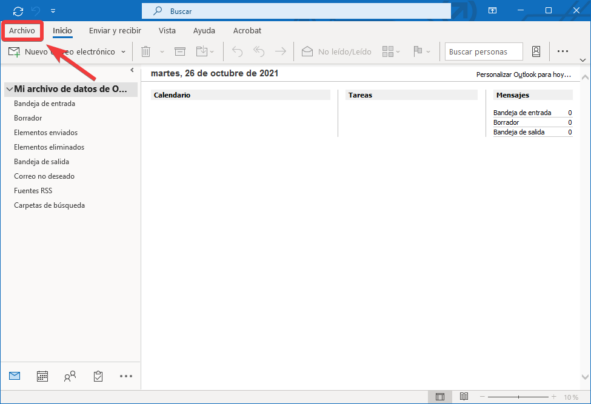Open the Address Book icon
591x404 pixels.
coord(536,51)
